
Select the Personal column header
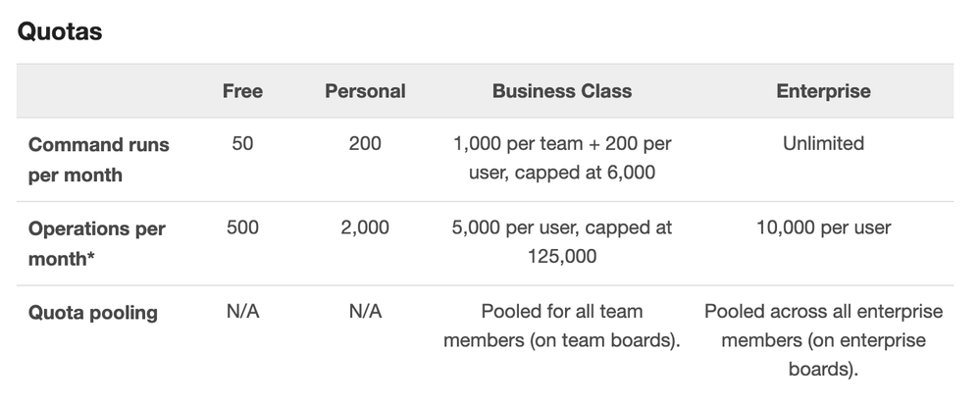(x=365, y=91)
